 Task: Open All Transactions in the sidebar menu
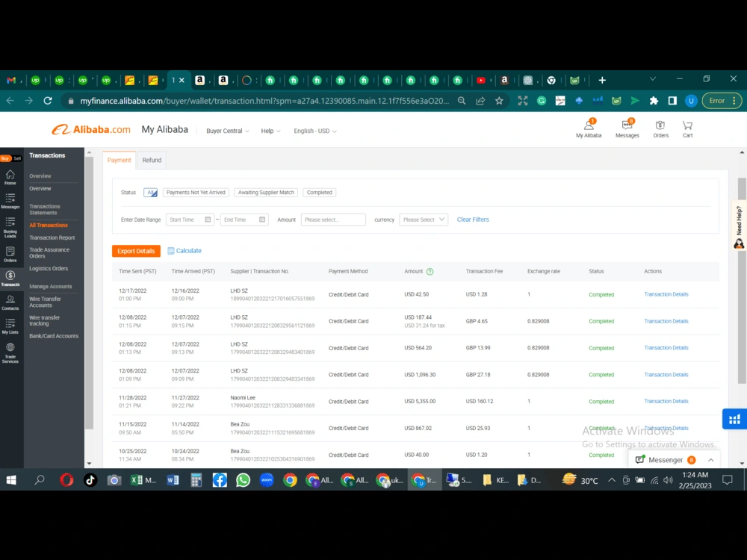pos(49,225)
